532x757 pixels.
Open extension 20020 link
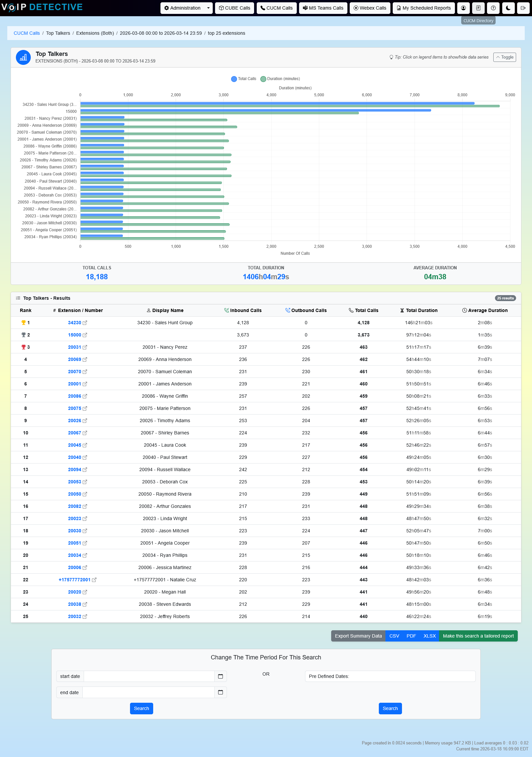click(74, 592)
